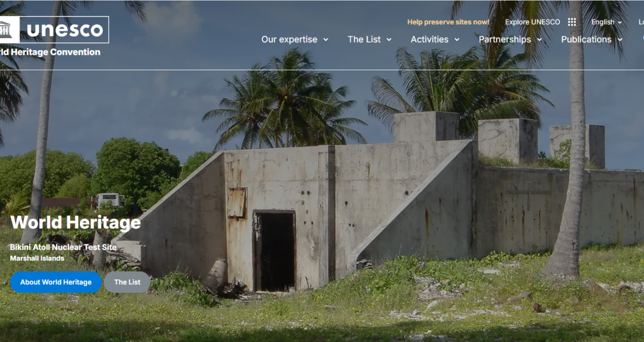644x342 pixels.
Task: Click the About World Heritage button
Action: click(56, 282)
